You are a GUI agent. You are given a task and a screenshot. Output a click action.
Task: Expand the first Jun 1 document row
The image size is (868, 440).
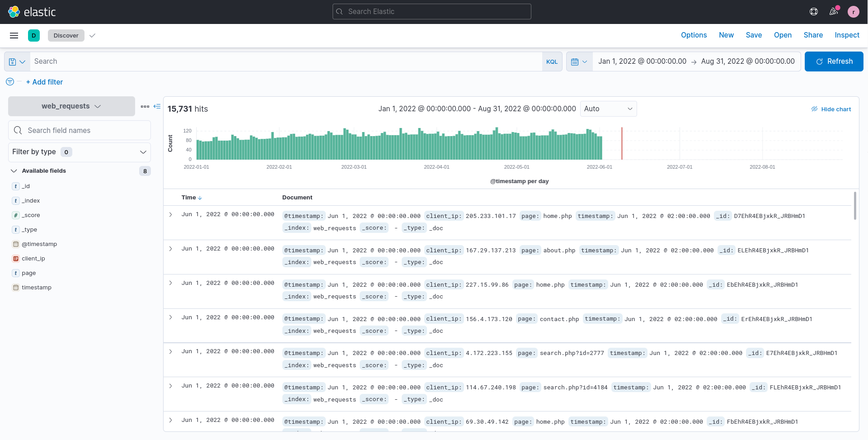[x=171, y=214]
